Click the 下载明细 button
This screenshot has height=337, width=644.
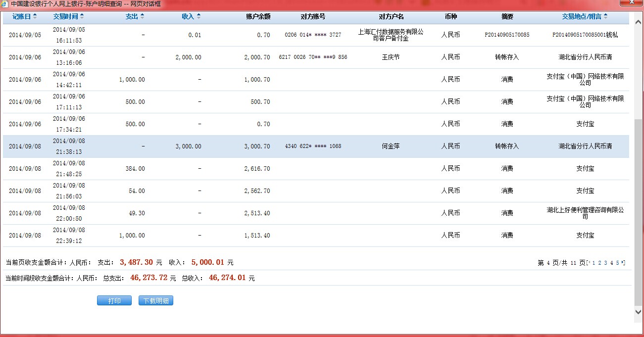point(156,300)
